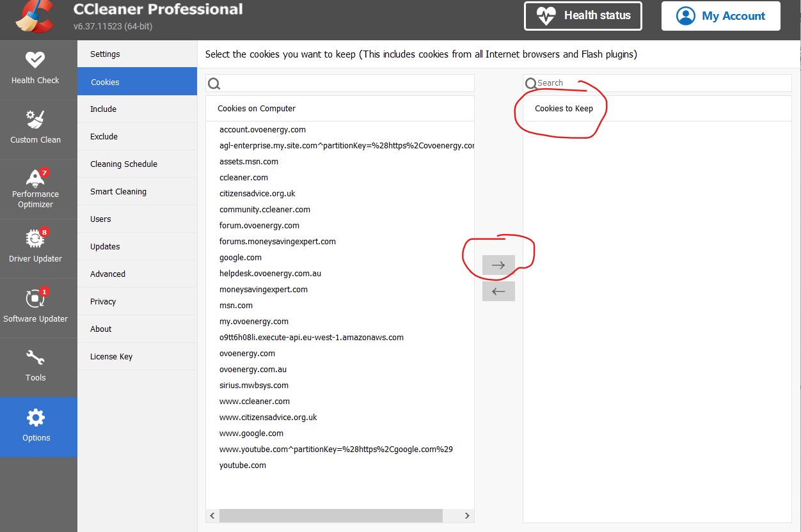Select assets.msn.com cookie
Viewport: 801px width, 532px height.
pyautogui.click(x=249, y=162)
